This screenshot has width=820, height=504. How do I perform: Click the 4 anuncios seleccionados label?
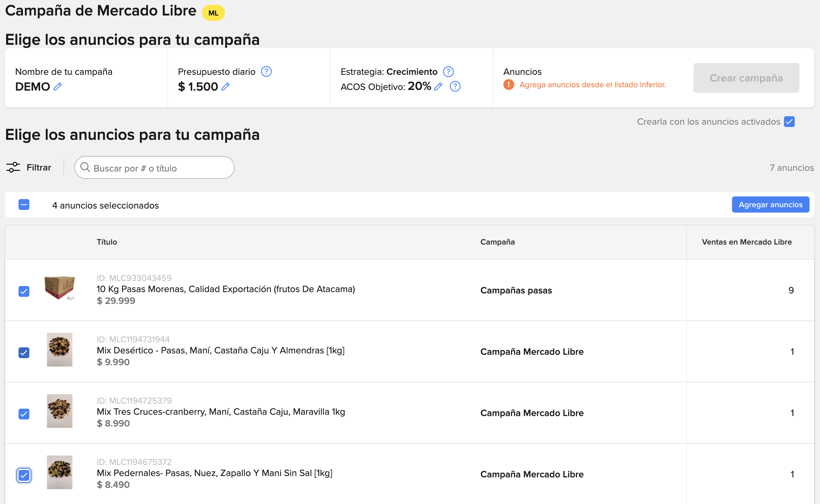[106, 205]
